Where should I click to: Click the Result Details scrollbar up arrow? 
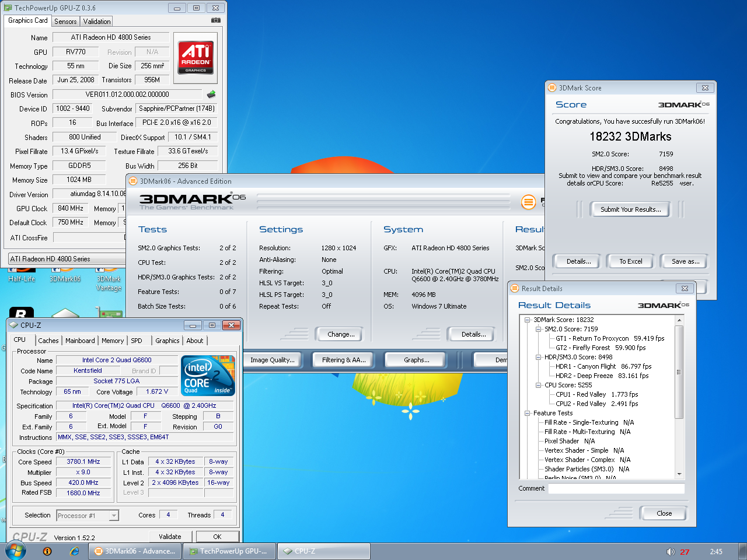point(679,320)
